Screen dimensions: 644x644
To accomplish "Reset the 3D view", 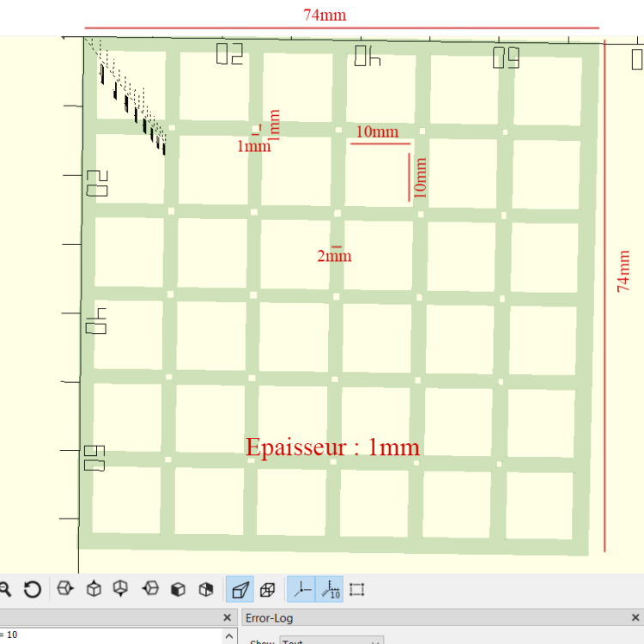I will [x=33, y=589].
